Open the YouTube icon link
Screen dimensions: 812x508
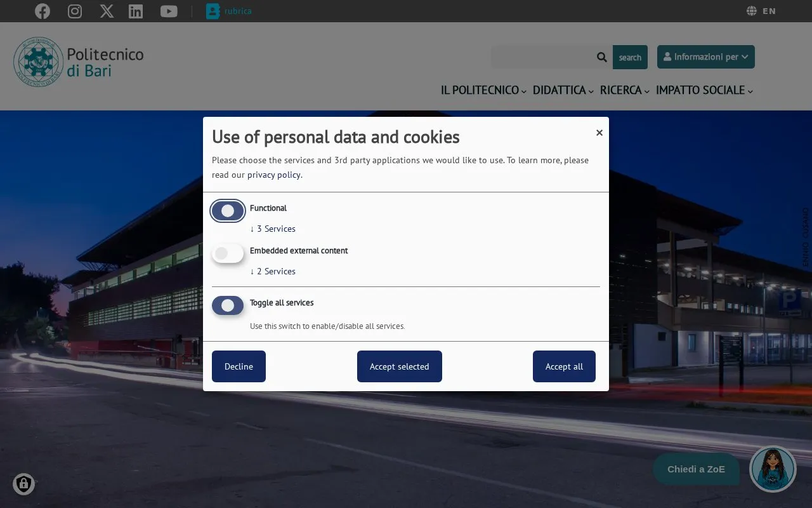169,11
